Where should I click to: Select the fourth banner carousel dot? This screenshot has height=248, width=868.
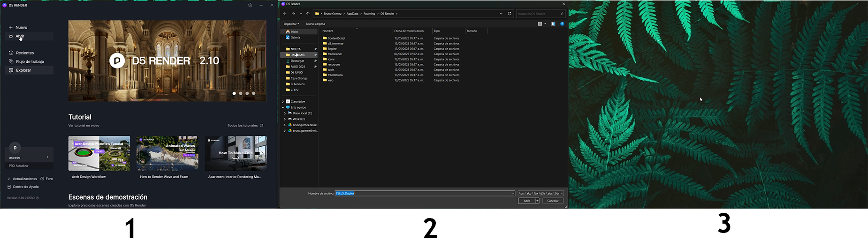pos(254,93)
